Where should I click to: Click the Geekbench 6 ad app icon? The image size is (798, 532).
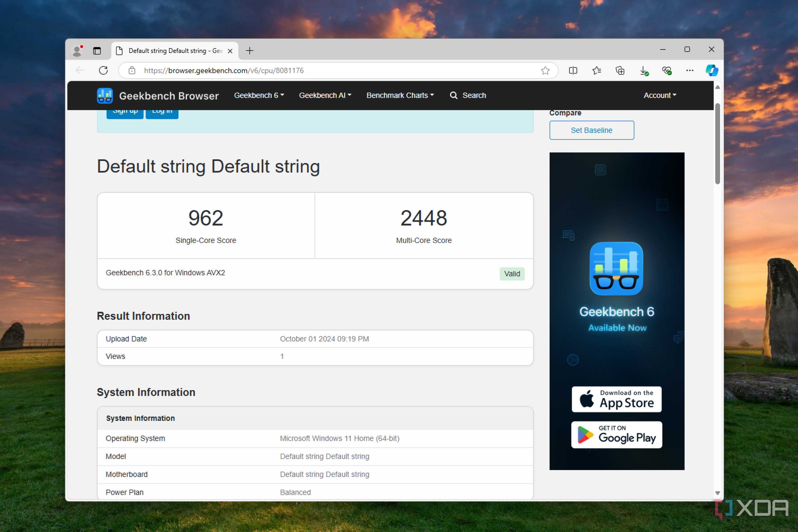pyautogui.click(x=617, y=269)
